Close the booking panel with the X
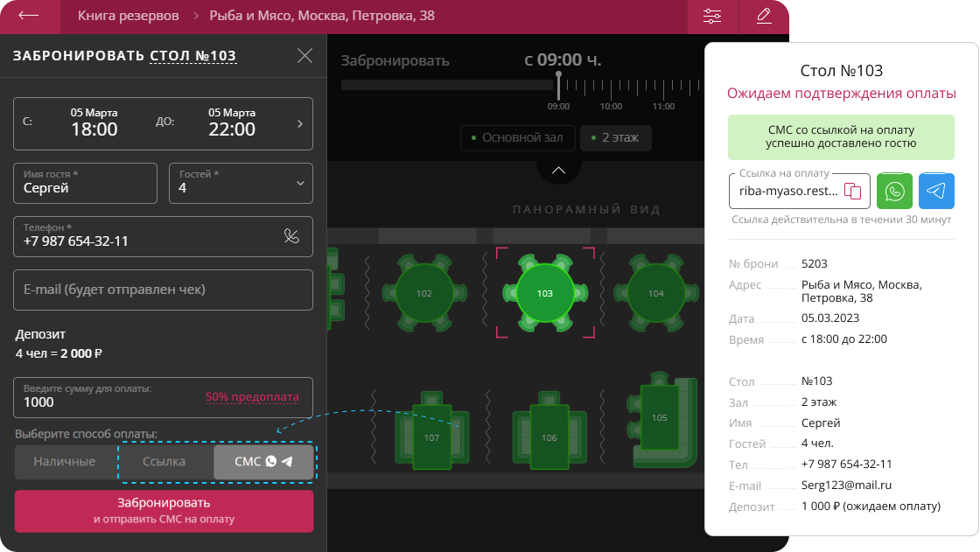This screenshot has width=980, height=552. tap(304, 55)
